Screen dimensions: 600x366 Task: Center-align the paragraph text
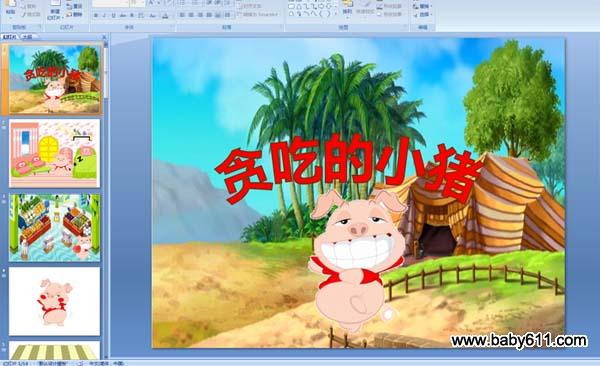(x=191, y=15)
